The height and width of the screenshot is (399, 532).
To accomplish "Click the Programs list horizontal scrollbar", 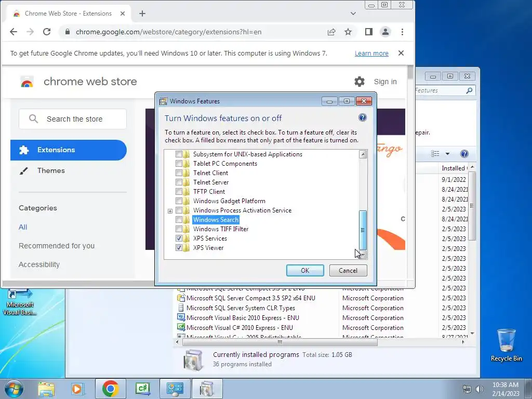I will 280,342.
